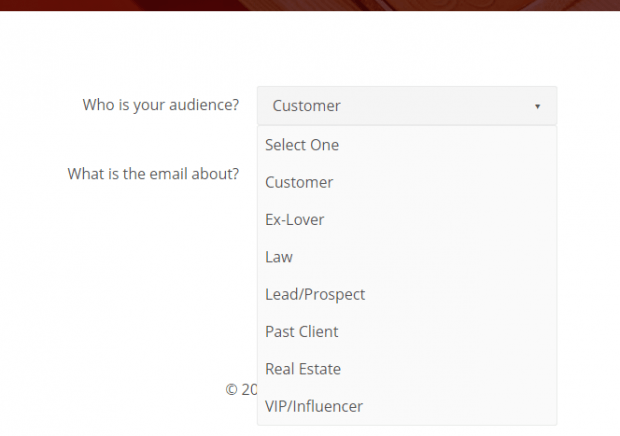This screenshot has height=436, width=620.
Task: Click the word email in the second label
Action: 168,174
